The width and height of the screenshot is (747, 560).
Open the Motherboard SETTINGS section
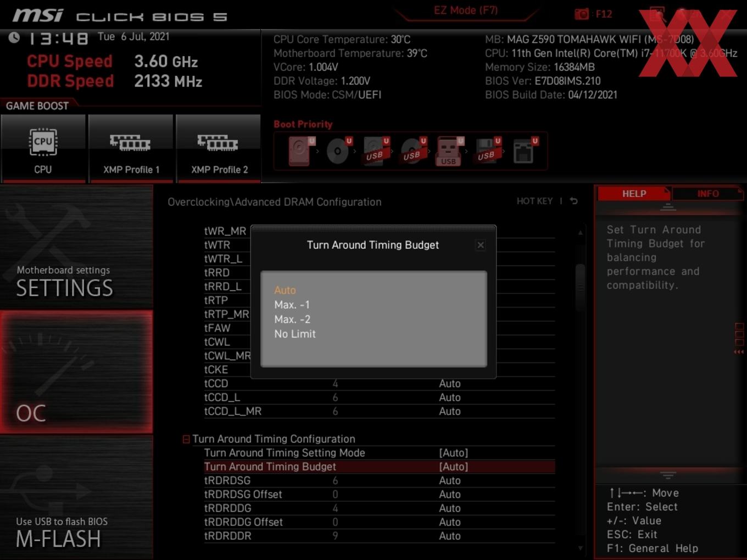coord(76,247)
